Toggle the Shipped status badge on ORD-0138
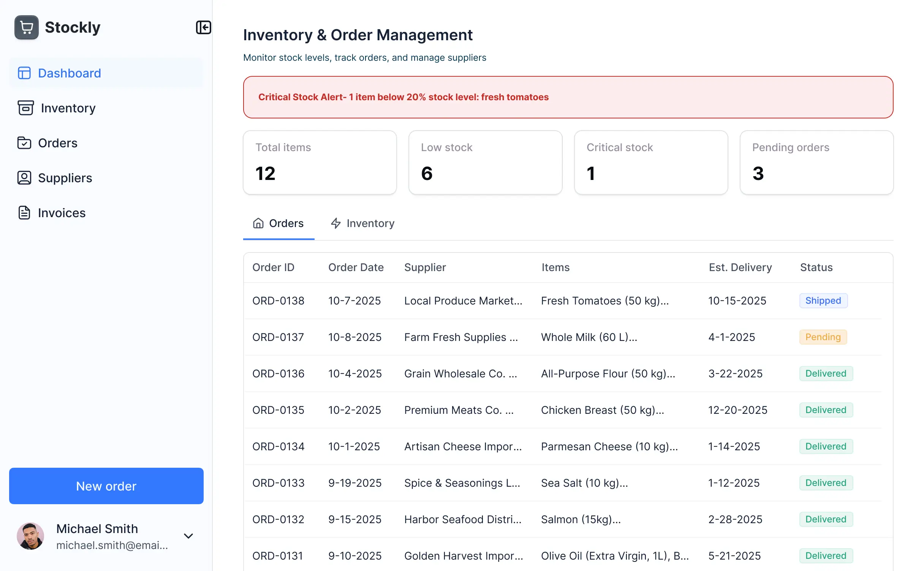The image size is (924, 571). [x=823, y=300]
